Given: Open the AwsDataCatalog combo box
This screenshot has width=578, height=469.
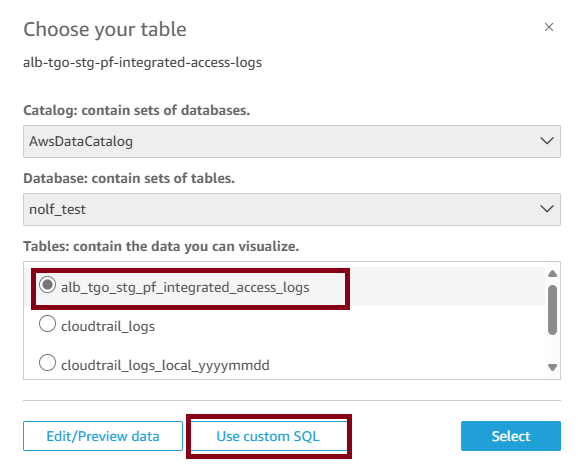Looking at the screenshot, I should (292, 141).
